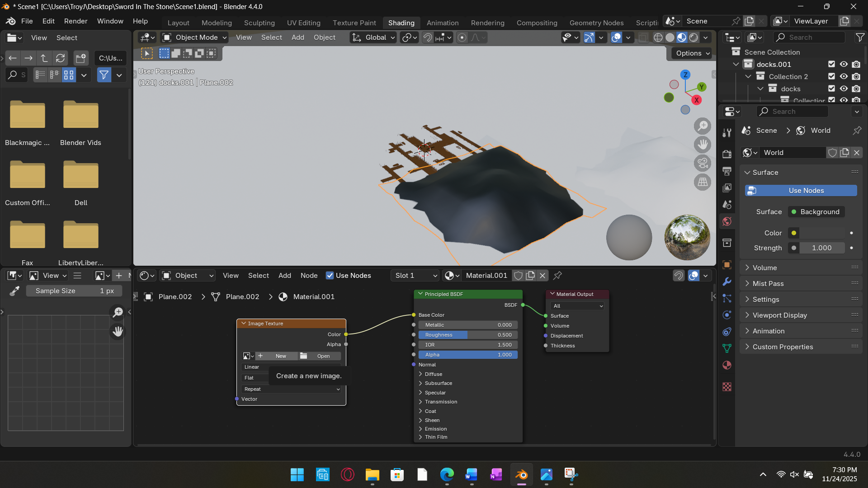Screen dimensions: 868x488
Task: Open the View Layer properties tab icon
Action: coord(727,188)
